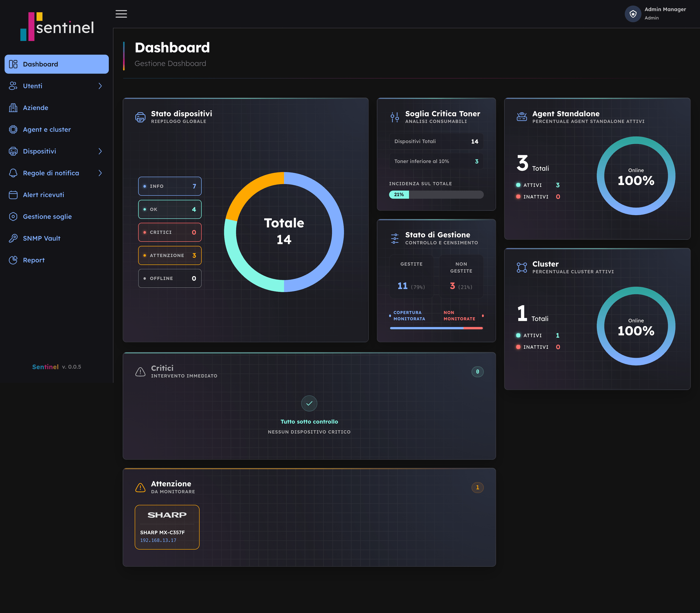The image size is (700, 613).
Task: Click the Incidenza sul totale 21% progress bar
Action: [x=436, y=195]
